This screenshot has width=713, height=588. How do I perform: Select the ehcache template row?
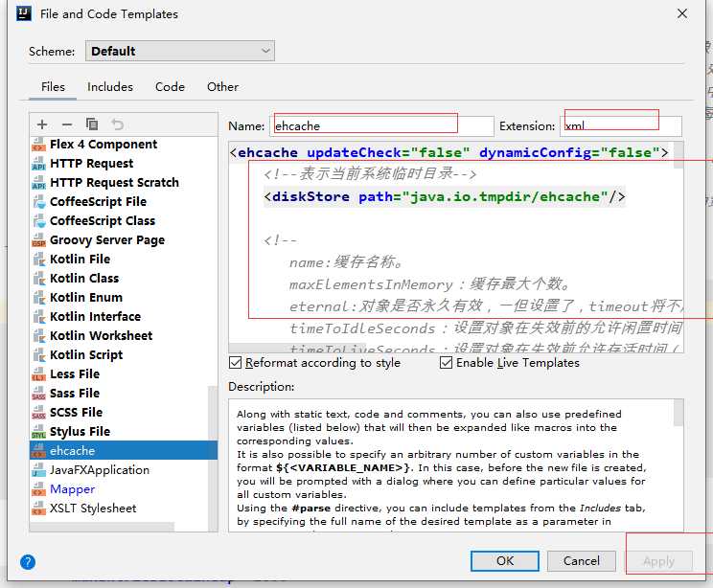(x=124, y=451)
